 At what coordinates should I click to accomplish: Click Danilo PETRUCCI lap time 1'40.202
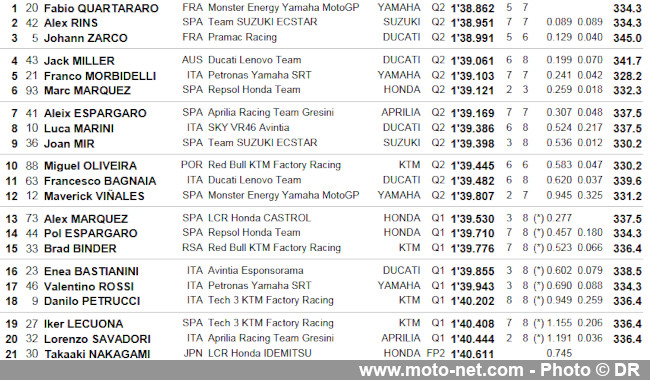coord(473,301)
